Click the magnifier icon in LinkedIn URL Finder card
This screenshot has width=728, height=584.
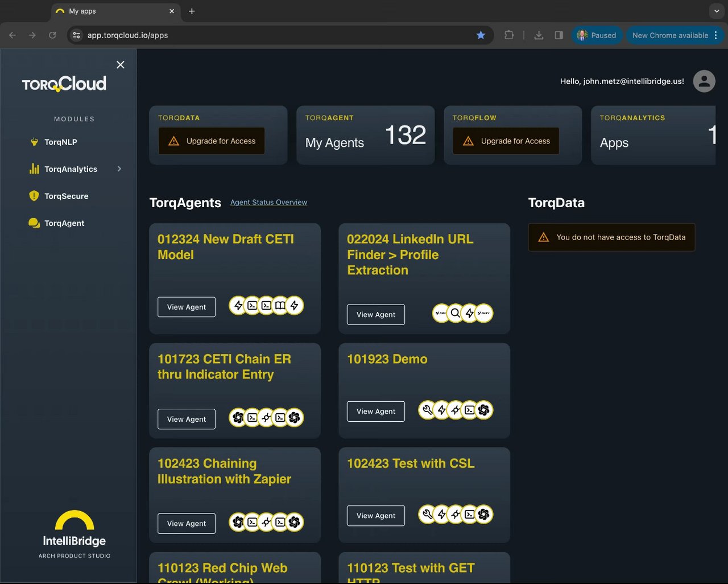(455, 313)
